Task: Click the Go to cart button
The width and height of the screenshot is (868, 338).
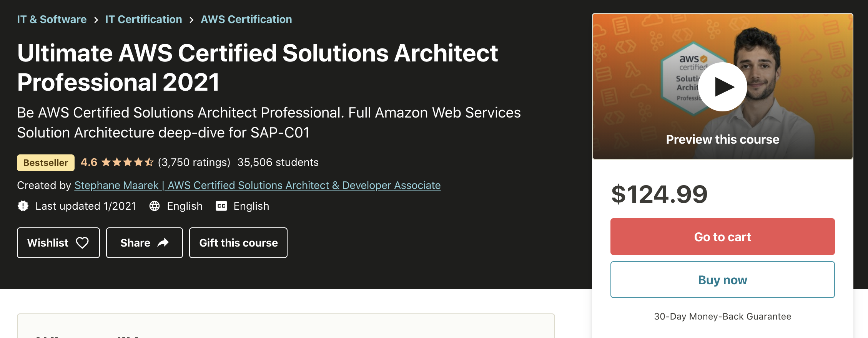Action: click(x=723, y=237)
